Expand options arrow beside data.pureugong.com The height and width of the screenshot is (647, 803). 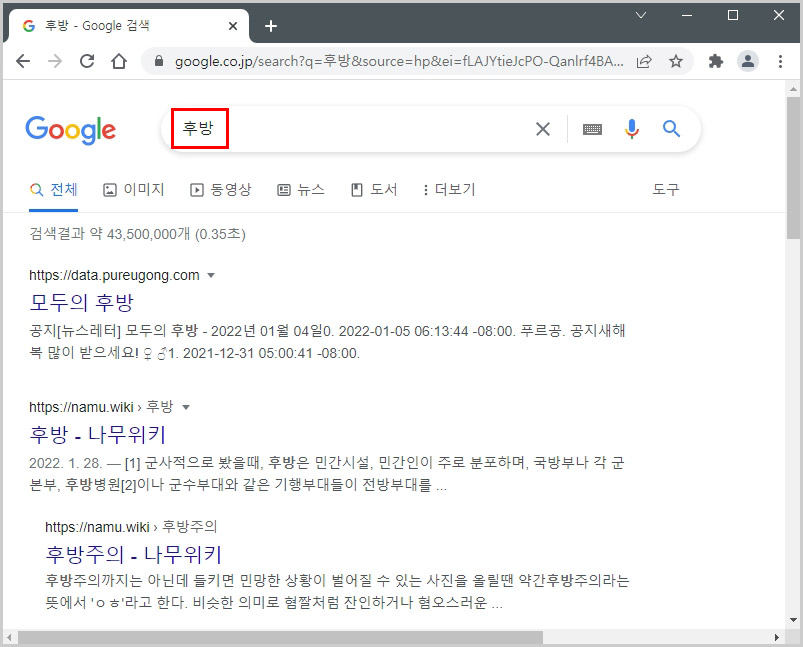coord(210,276)
